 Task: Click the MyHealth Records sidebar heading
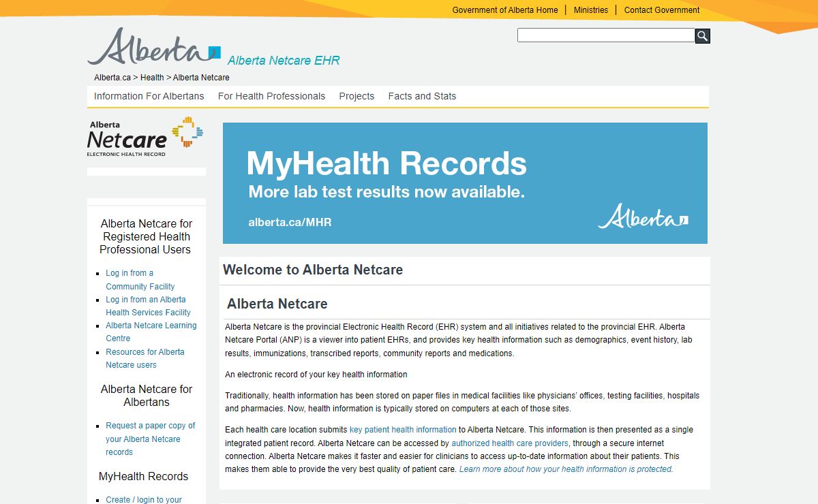[144, 477]
